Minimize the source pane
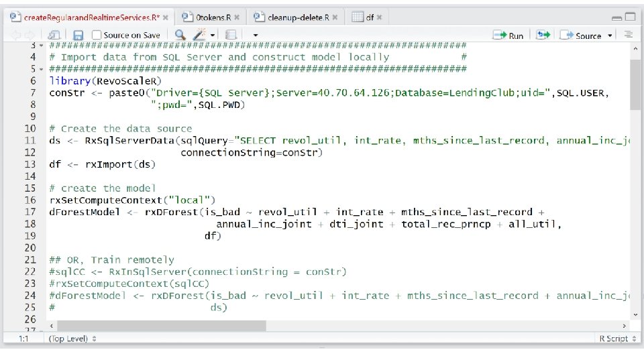The height and width of the screenshot is (362, 644). (616, 17)
